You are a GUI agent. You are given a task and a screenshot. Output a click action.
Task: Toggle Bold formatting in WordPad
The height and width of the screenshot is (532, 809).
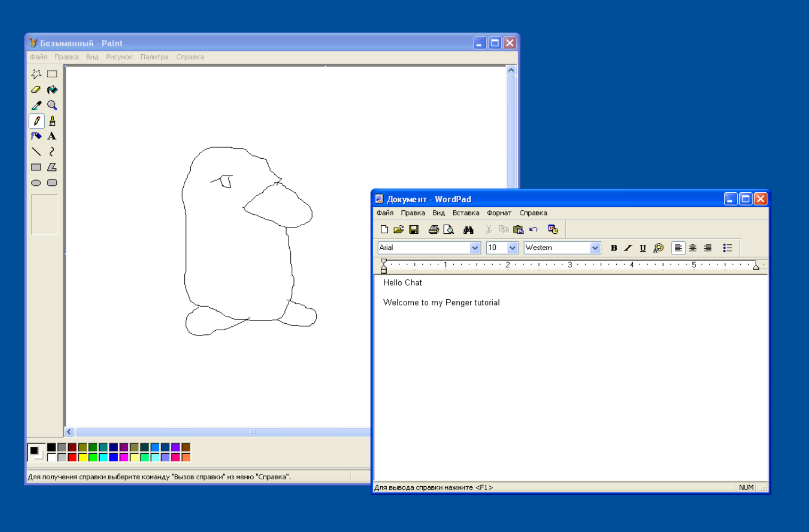(614, 248)
